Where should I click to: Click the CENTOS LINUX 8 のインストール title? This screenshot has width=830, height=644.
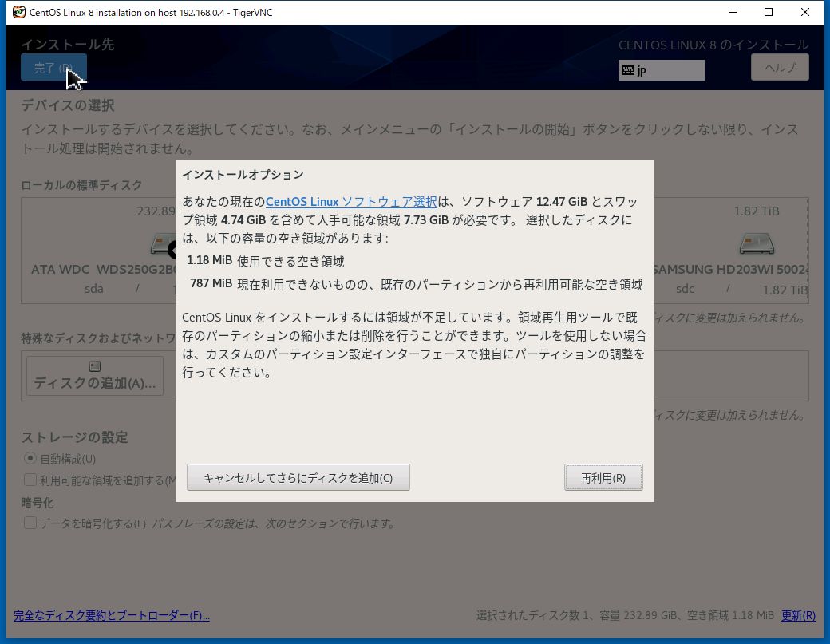point(713,45)
